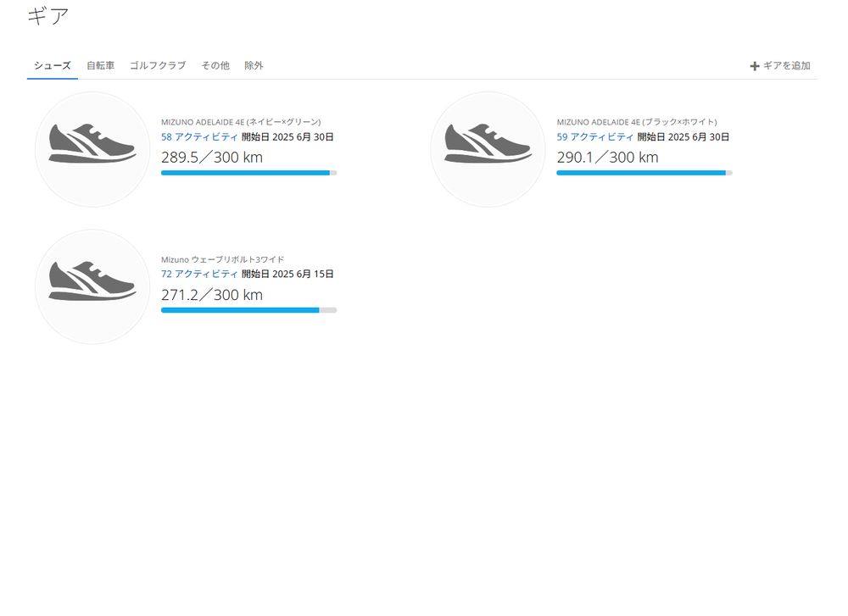Image resolution: width=848 pixels, height=616 pixels.
Task: Click the 開始日 2025 6月 15日 text
Action: tap(287, 274)
